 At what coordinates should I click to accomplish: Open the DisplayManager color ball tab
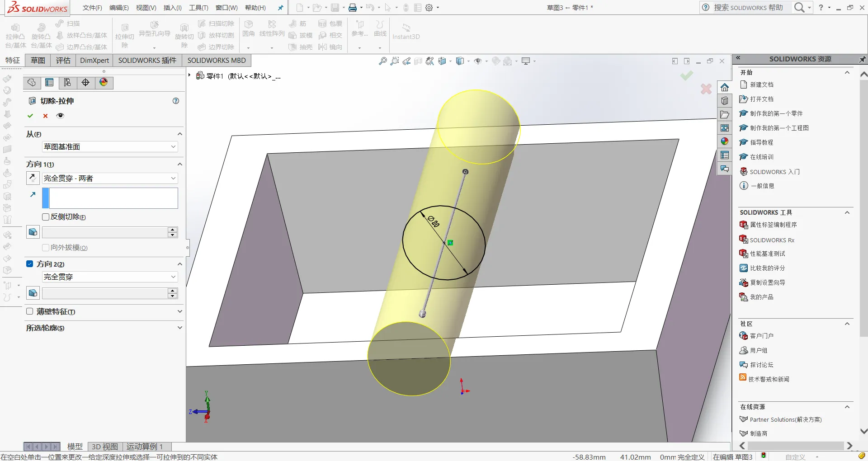[104, 82]
